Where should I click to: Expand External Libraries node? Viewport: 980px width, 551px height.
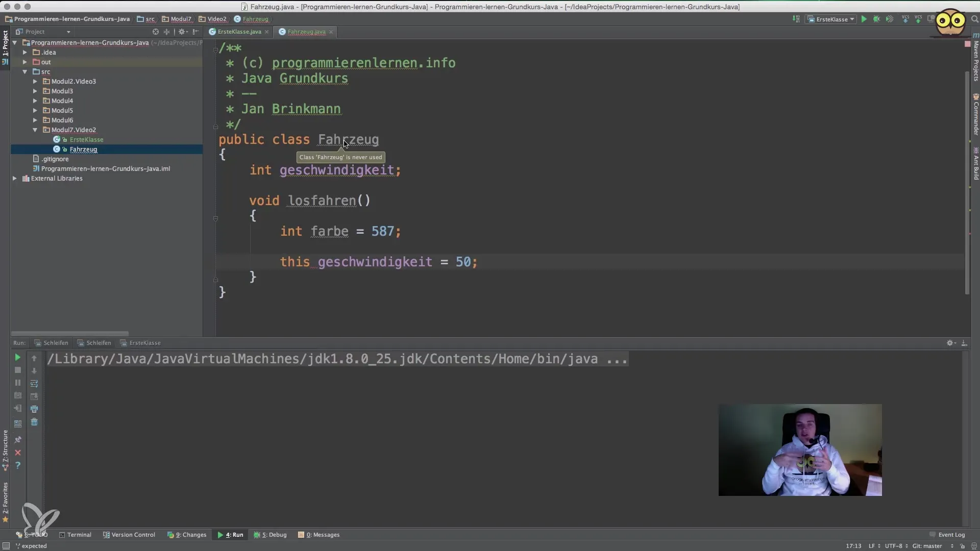[15, 179]
